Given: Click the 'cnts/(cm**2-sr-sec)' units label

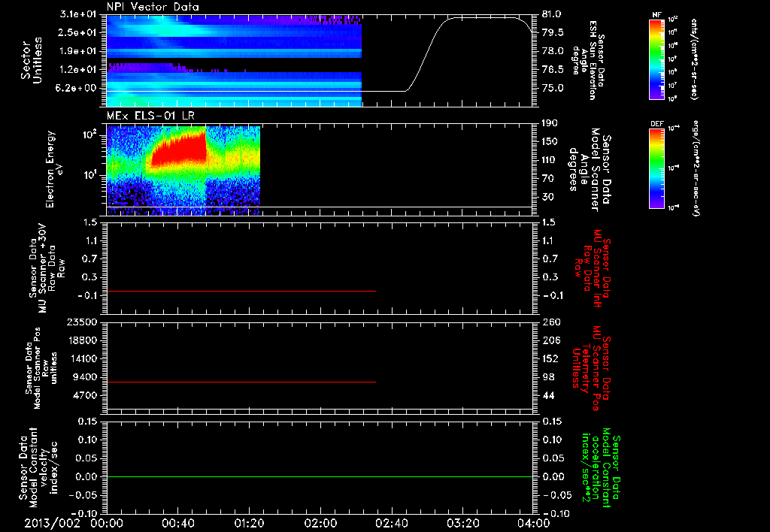Looking at the screenshot, I should (x=694, y=59).
